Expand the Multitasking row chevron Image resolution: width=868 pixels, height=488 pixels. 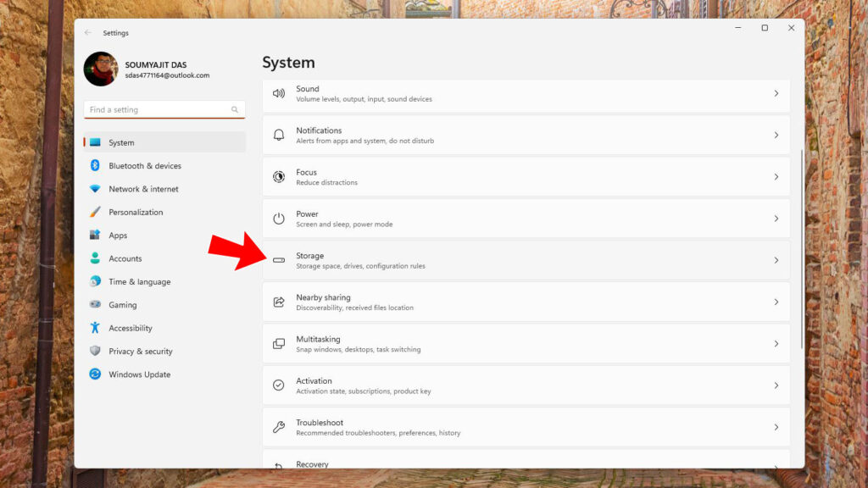776,344
